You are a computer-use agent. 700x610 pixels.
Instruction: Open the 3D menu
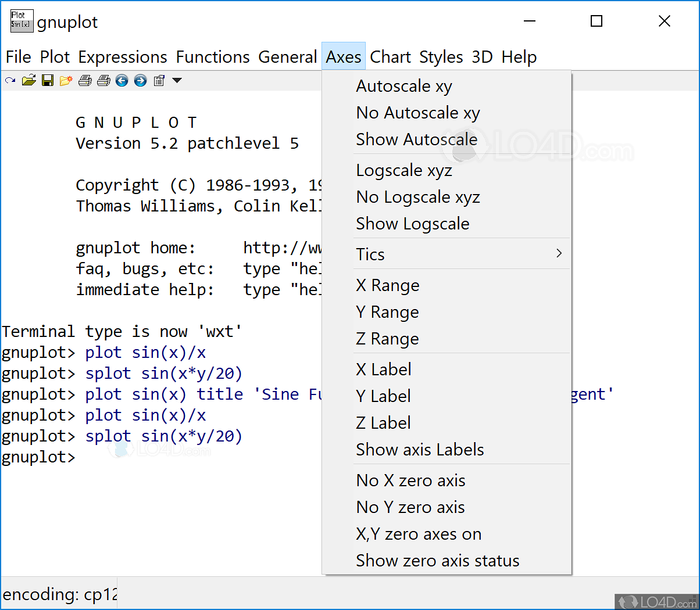(482, 56)
